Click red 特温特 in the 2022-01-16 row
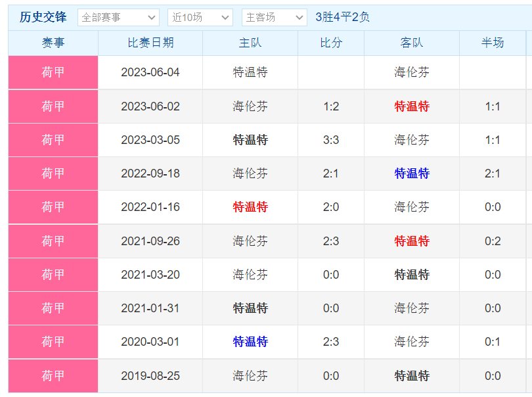The image size is (532, 397). tap(250, 207)
